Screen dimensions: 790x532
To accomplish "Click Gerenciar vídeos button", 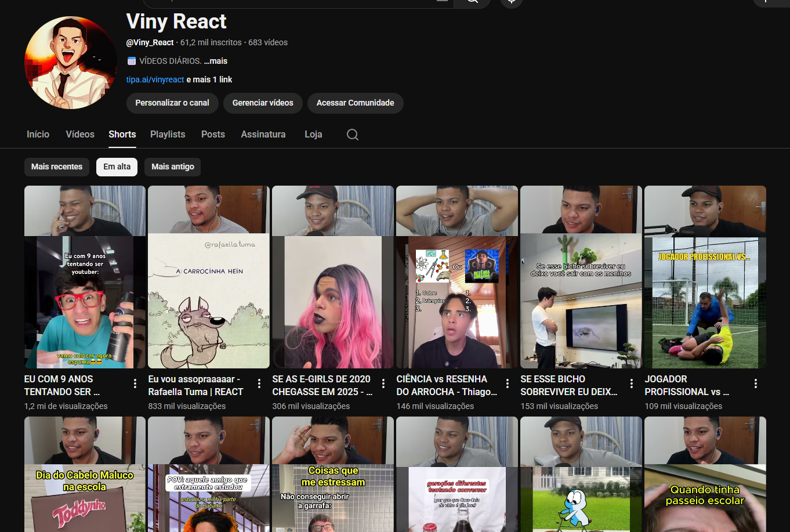I will (263, 103).
